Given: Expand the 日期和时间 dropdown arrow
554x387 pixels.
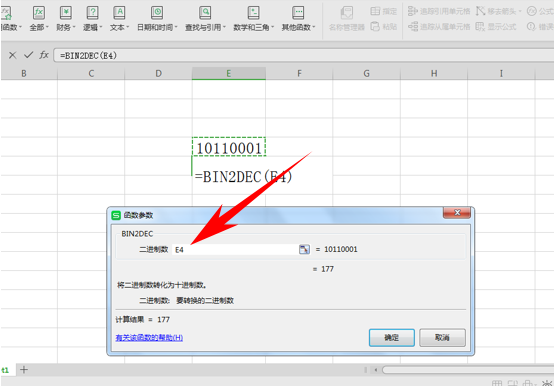Looking at the screenshot, I should pos(176,27).
